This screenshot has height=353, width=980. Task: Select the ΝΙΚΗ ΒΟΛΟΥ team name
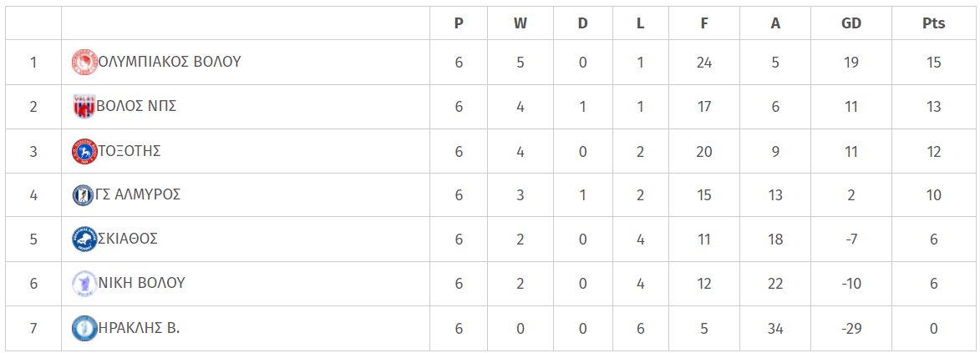[x=142, y=283]
